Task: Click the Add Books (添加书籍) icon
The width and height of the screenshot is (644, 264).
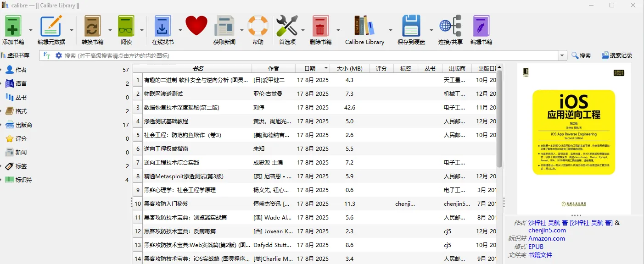Action: point(13,26)
